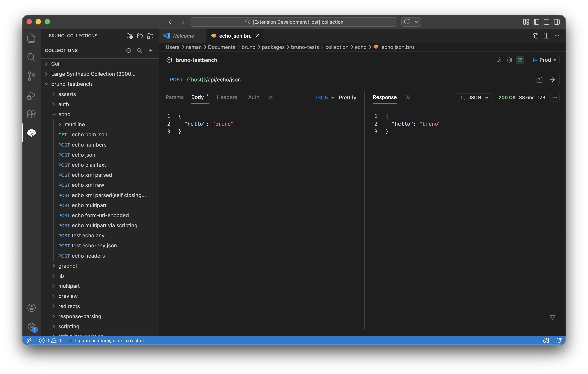Select the Response tab
Screen dimensions: 588x374
point(385,97)
